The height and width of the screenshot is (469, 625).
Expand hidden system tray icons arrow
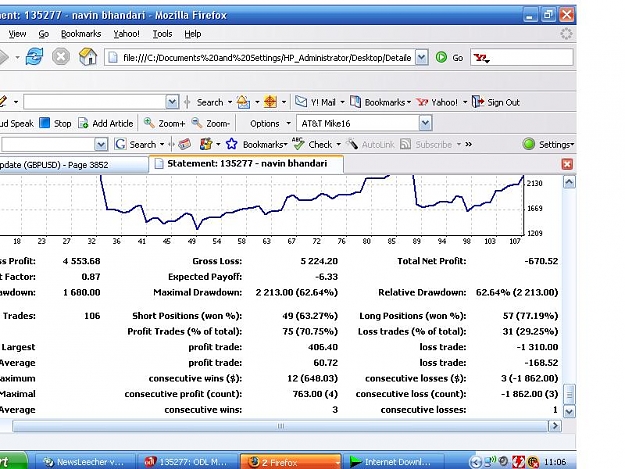pos(475,462)
